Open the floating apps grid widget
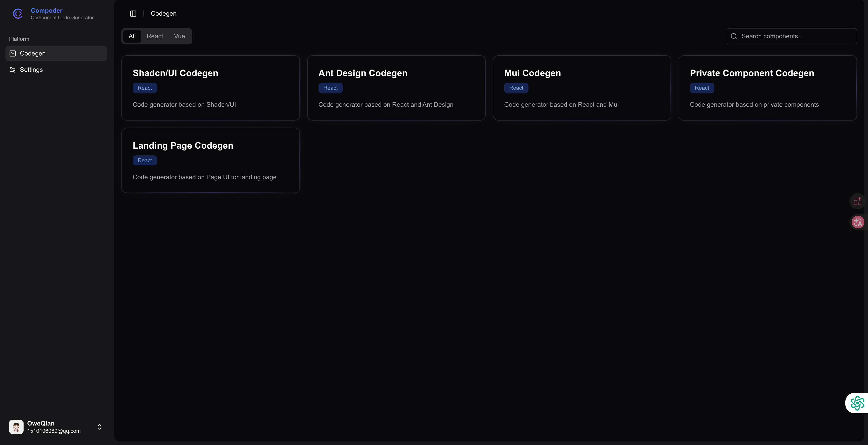868x445 pixels. click(857, 201)
